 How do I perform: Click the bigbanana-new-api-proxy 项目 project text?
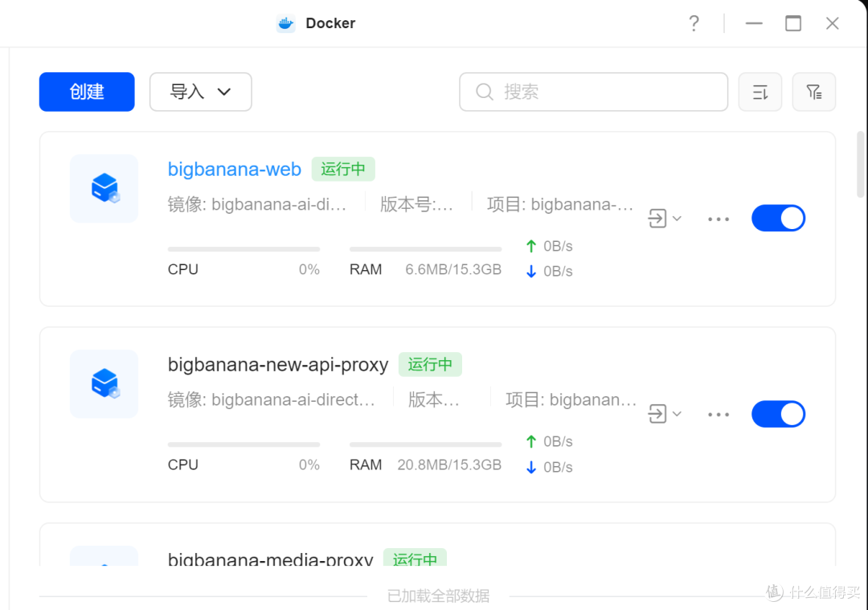click(x=571, y=399)
